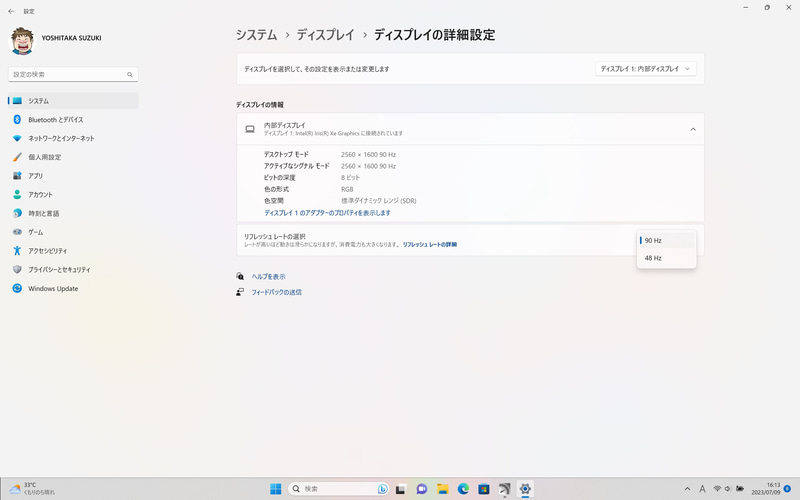Open the リフレッシュ レートの詳細 link
This screenshot has width=800, height=500.
point(430,244)
